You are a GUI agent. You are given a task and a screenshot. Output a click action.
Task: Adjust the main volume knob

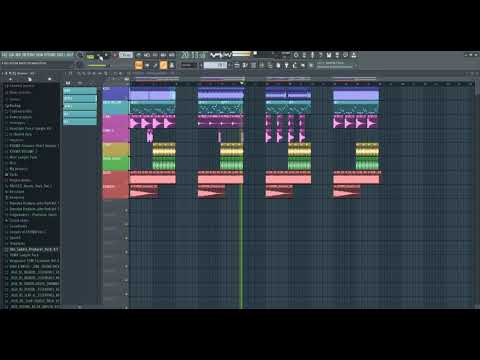pyautogui.click(x=80, y=54)
